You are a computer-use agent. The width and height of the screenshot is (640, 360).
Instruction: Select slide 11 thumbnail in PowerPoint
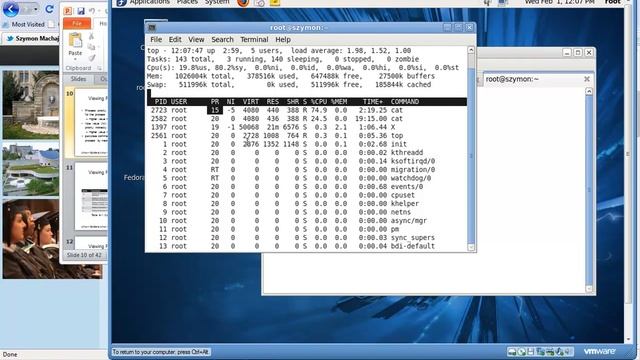[91, 197]
